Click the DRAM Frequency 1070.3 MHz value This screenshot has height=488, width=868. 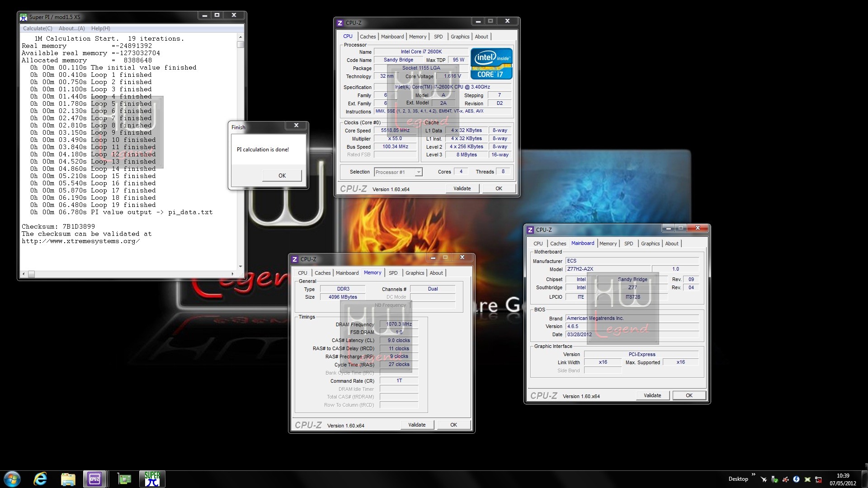pyautogui.click(x=399, y=324)
